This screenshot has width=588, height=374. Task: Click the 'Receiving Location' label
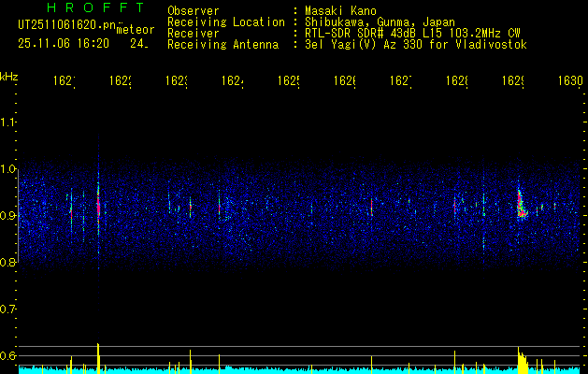tap(226, 22)
